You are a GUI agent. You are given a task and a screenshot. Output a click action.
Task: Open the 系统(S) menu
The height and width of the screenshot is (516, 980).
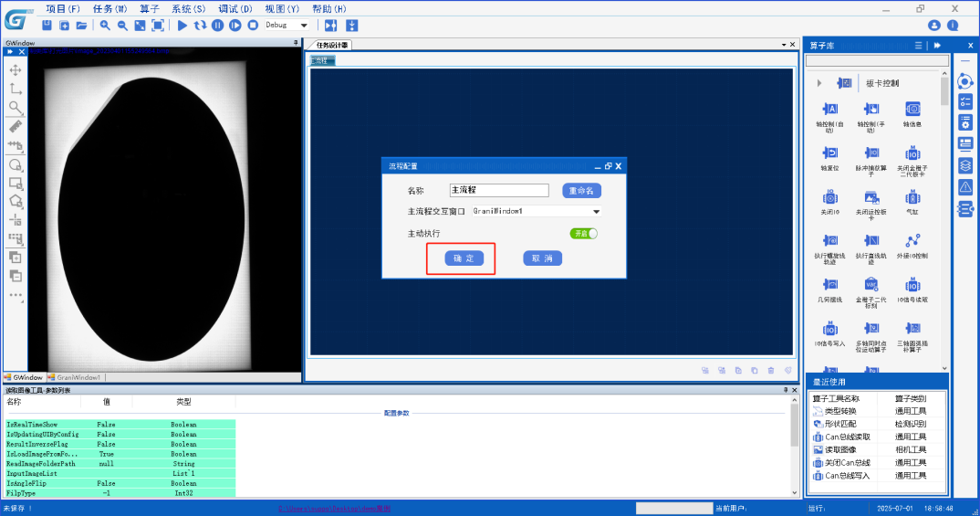[189, 9]
